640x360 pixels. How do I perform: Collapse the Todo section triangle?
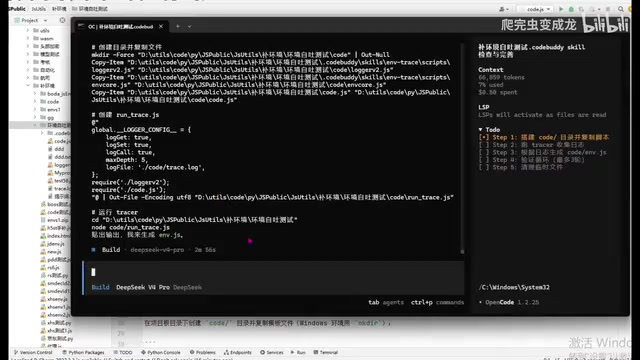[480, 129]
